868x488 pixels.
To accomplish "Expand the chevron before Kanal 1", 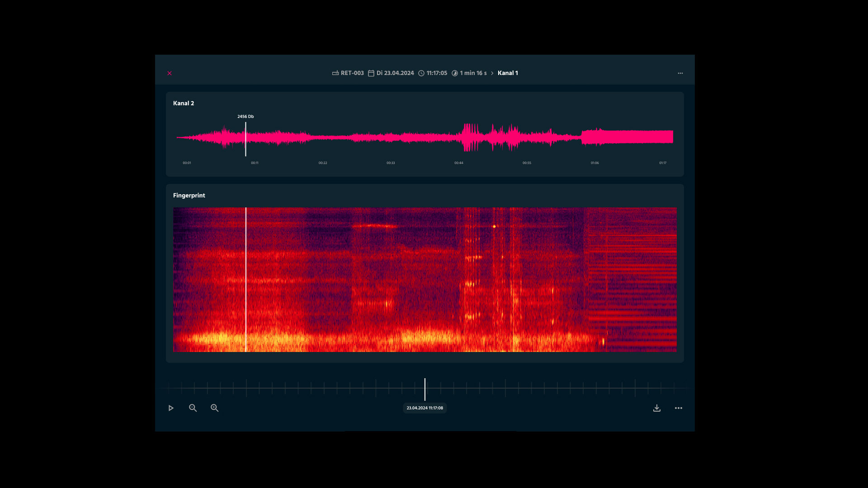I will coord(492,73).
